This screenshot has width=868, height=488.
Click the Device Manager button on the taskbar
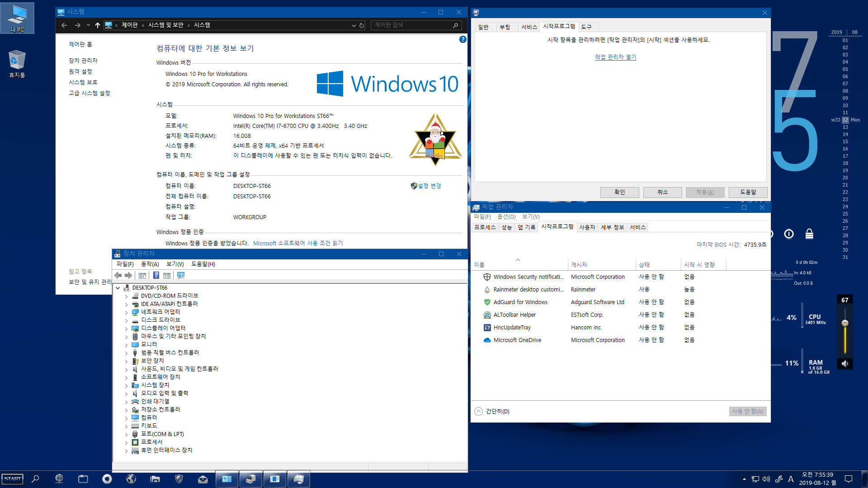click(x=251, y=479)
